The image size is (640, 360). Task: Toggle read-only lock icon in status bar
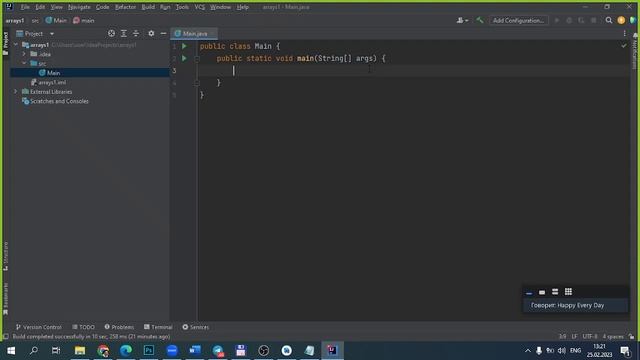click(x=631, y=336)
